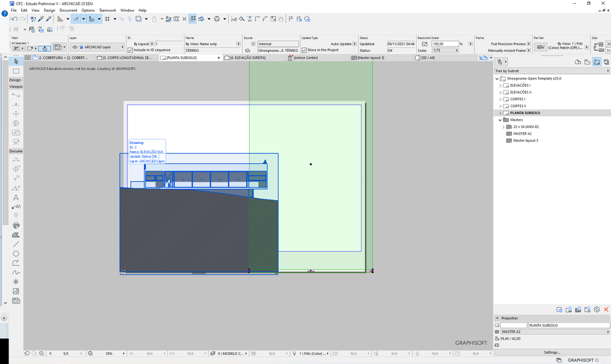Collapse the Masters folder
The image size is (611, 364).
pyautogui.click(x=500, y=120)
